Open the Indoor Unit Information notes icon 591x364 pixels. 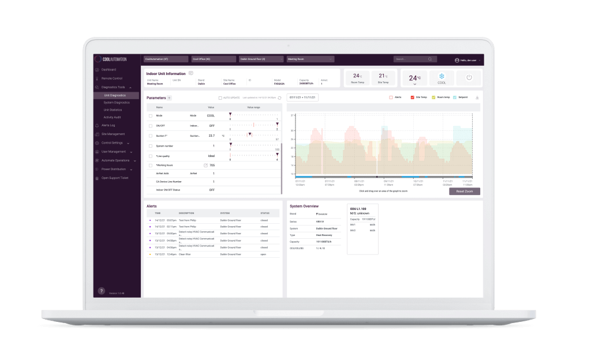(x=190, y=73)
